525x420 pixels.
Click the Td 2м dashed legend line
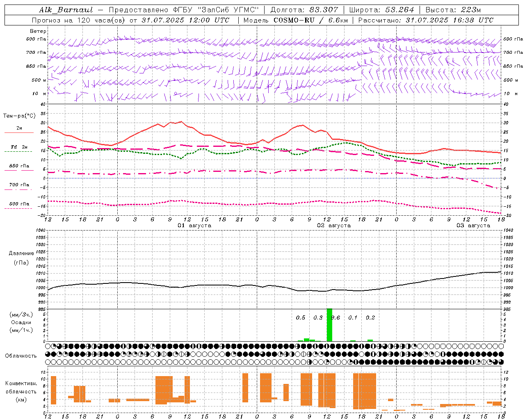[19, 151]
